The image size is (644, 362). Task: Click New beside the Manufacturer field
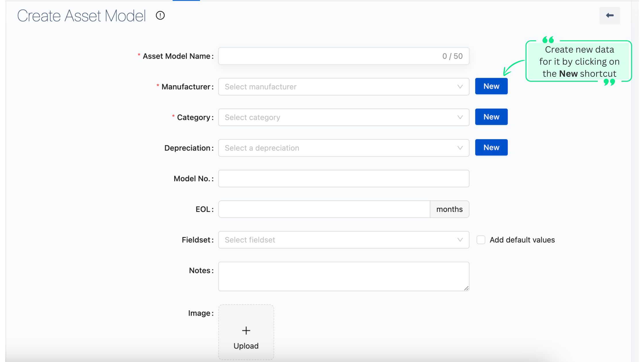click(491, 86)
